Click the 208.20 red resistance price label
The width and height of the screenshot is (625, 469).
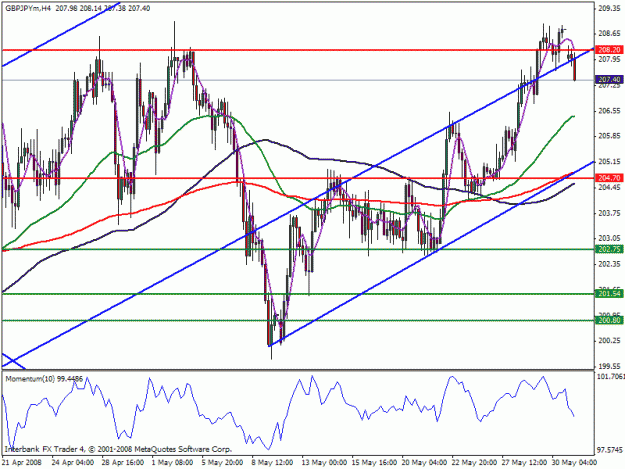tap(609, 50)
